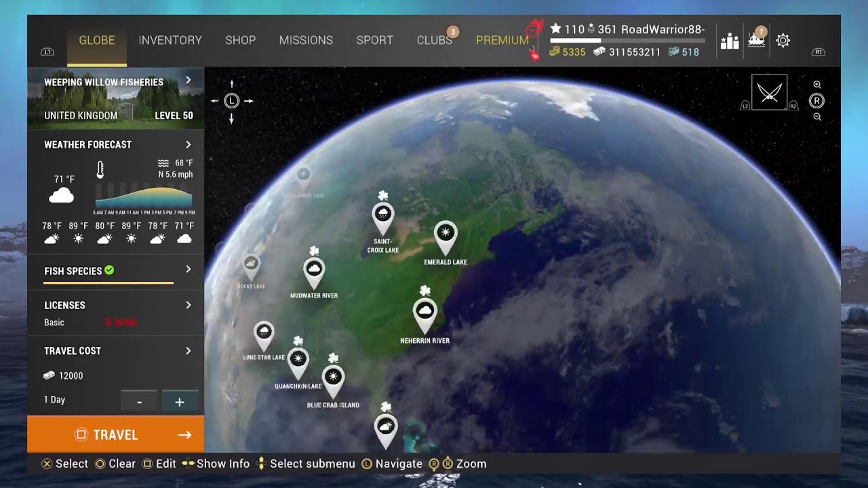The width and height of the screenshot is (868, 488).
Task: Click the 1 Day duration text
Action: 55,400
